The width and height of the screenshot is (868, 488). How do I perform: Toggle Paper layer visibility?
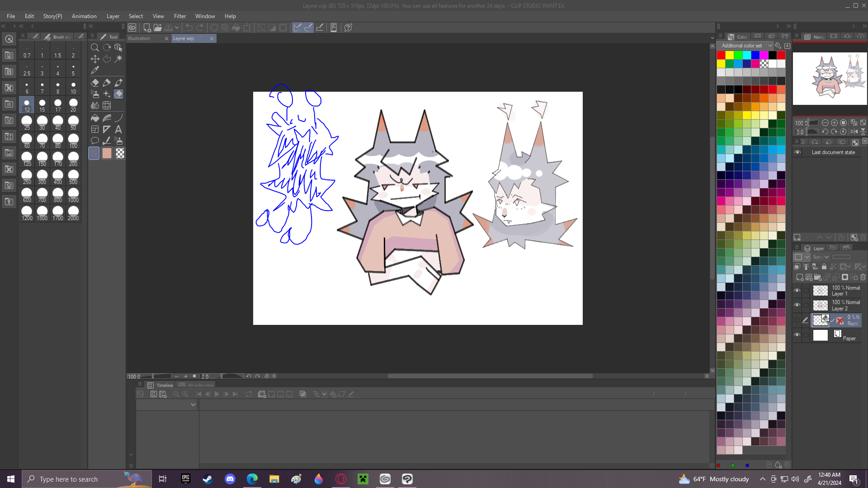point(797,335)
